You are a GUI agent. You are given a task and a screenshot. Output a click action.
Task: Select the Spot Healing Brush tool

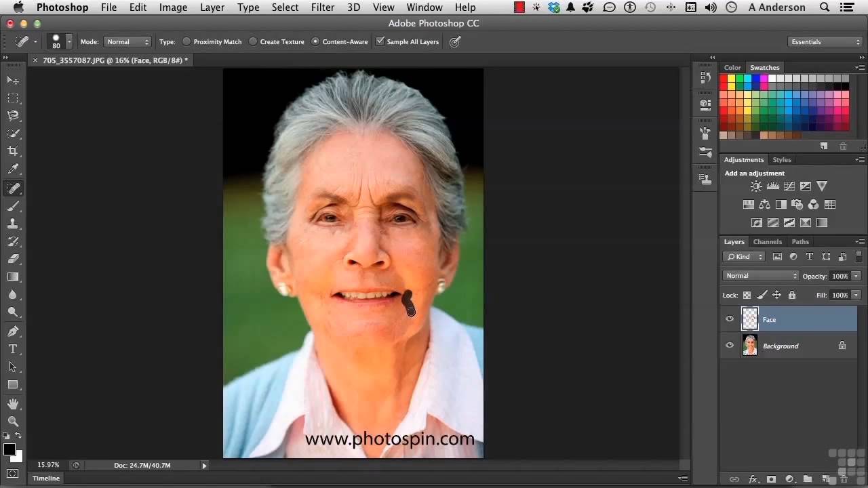[x=13, y=188]
